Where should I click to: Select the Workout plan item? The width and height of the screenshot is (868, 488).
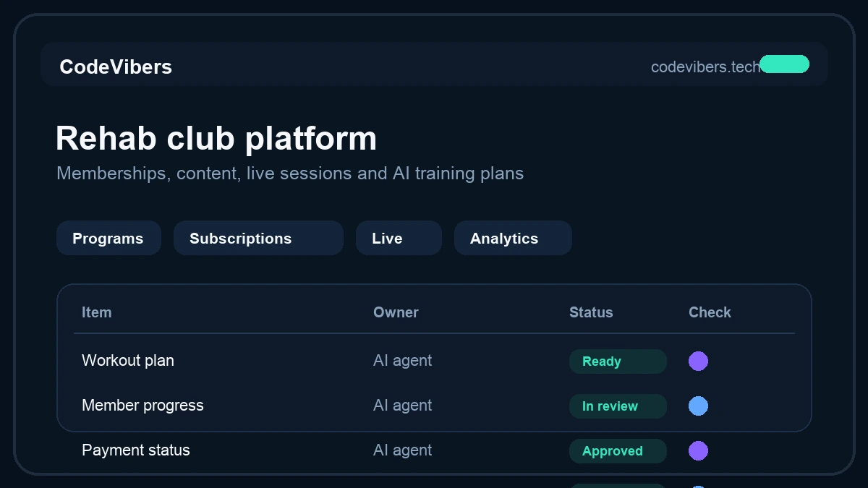128,360
